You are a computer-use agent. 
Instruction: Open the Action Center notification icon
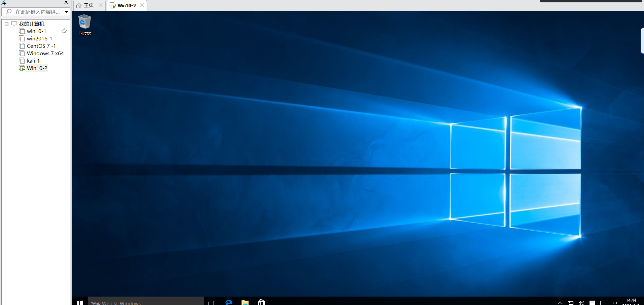592,303
